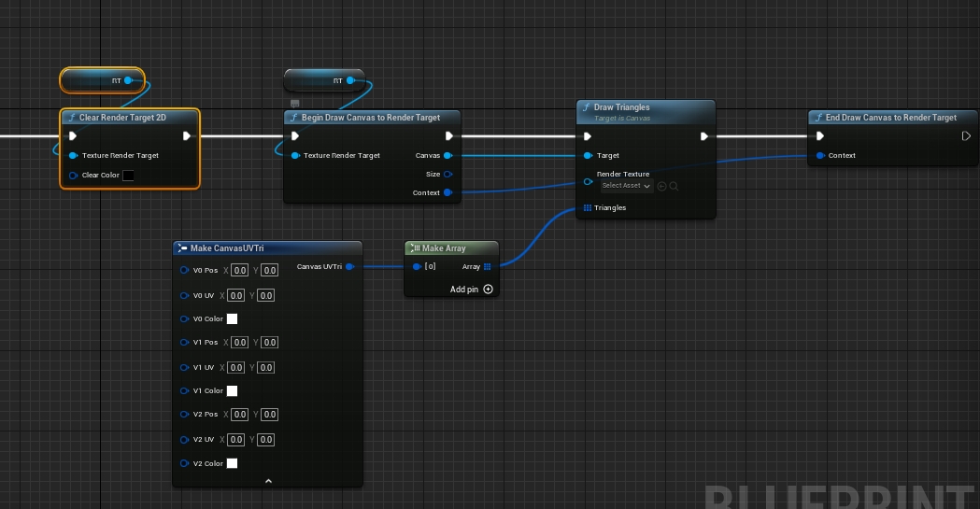Click browse-to-asset magnifier beside Select Asset
The height and width of the screenshot is (509, 980).
click(x=674, y=186)
